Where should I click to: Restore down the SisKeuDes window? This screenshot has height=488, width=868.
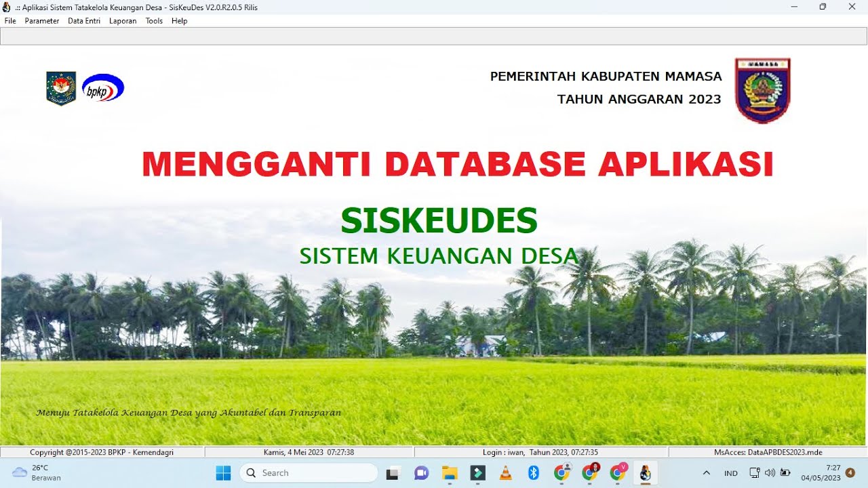coord(823,7)
